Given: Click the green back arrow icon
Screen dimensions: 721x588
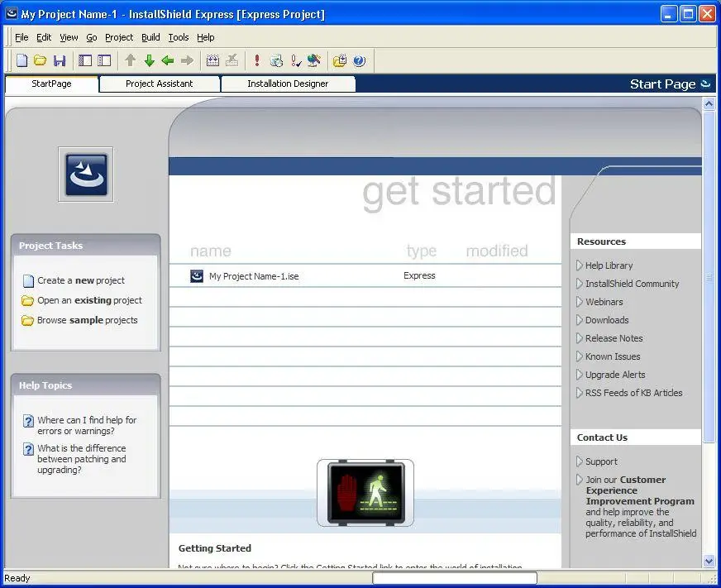Looking at the screenshot, I should point(168,60).
